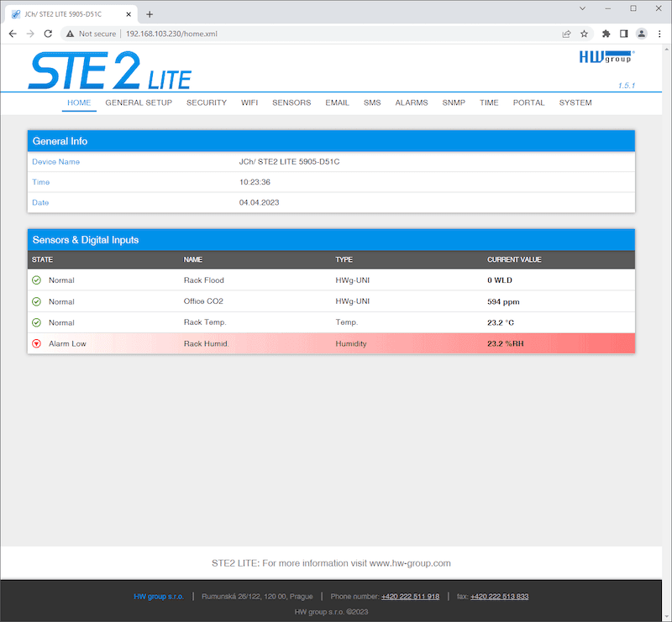Viewport: 672px width, 622px height.
Task: Open the HW group s.r.o. footer link
Action: click(159, 597)
